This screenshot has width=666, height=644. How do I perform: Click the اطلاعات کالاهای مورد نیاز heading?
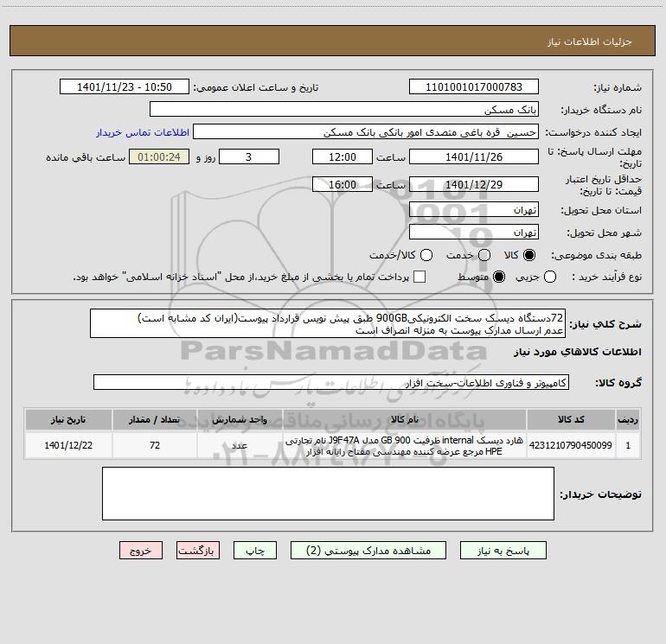[x=578, y=352]
